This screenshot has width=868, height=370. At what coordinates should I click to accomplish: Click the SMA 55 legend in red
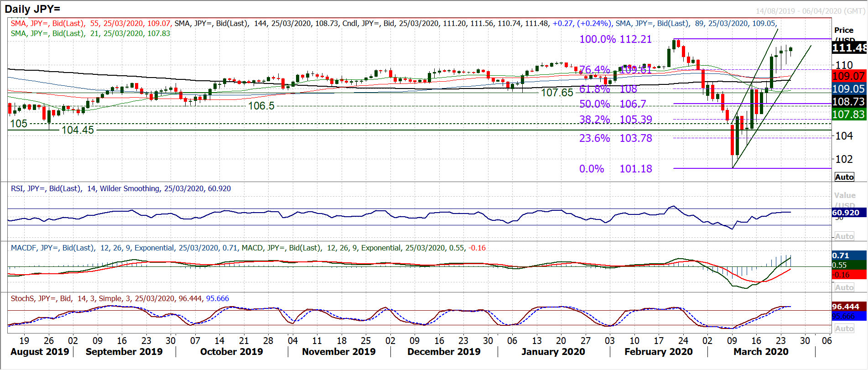click(91, 23)
